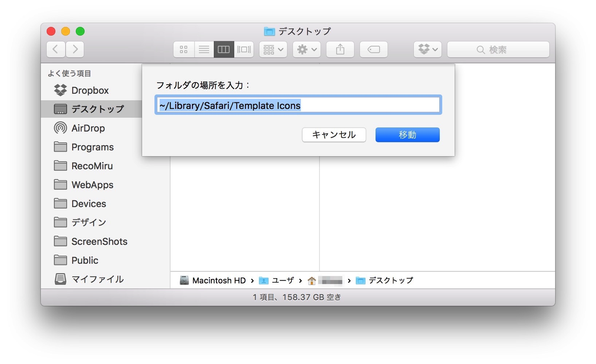Click the 移動 button

coord(407,135)
